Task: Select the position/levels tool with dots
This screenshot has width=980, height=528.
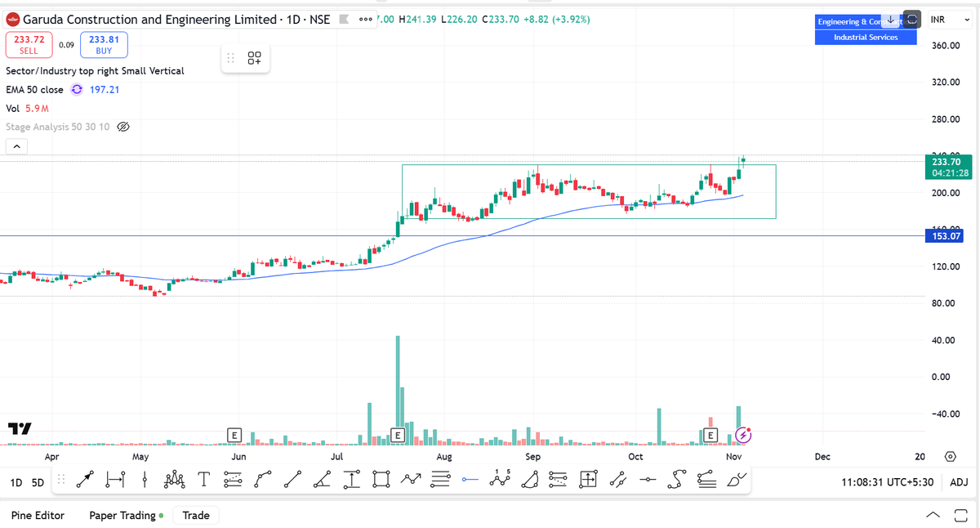Action: tap(559, 480)
